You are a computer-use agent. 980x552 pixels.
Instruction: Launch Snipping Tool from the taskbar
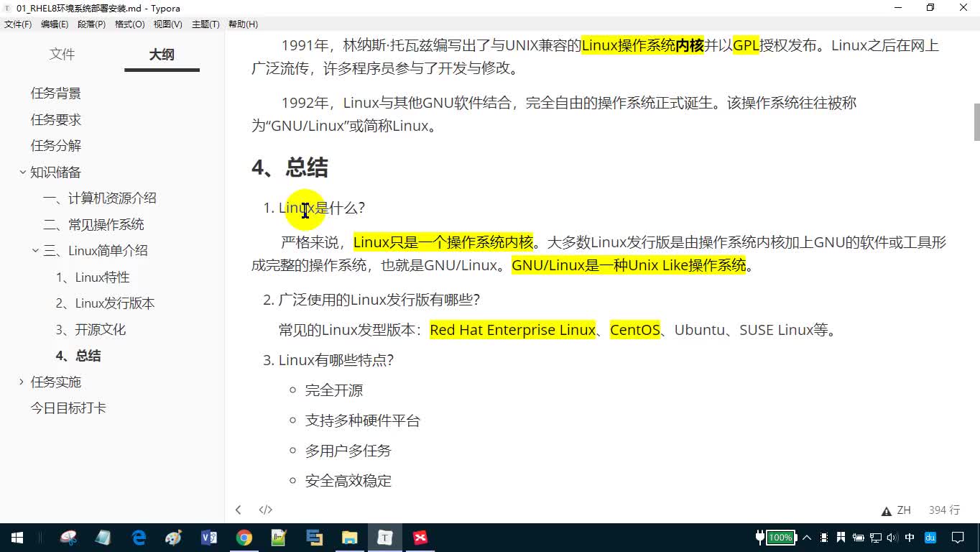(69, 538)
